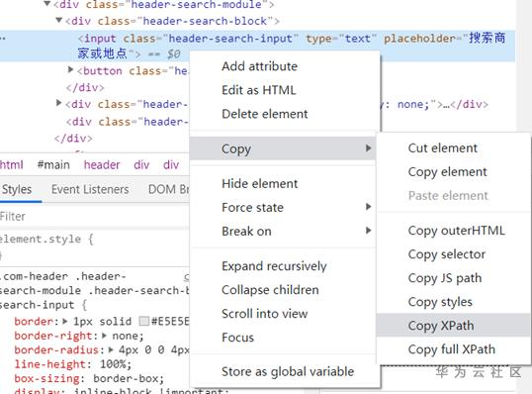
Task: Click the Filter styles input
Action: 94,217
